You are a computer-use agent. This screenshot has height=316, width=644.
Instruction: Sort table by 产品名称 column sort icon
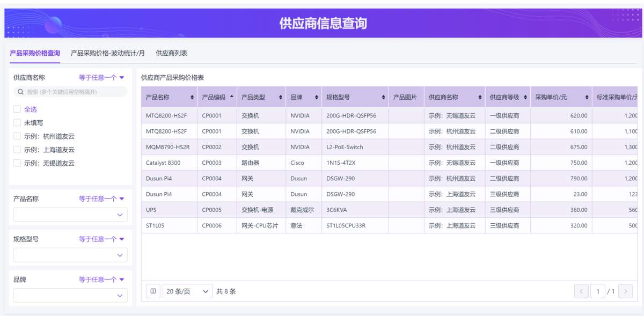pos(192,98)
